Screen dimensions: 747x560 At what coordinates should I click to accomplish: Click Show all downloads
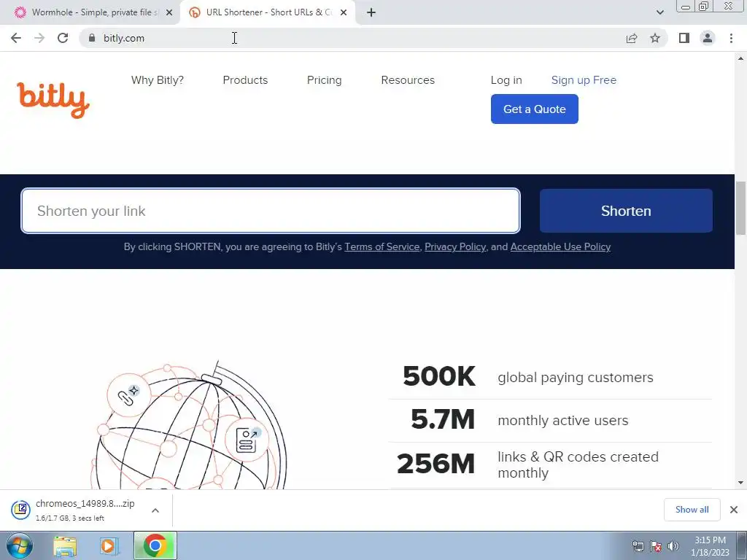pos(692,510)
